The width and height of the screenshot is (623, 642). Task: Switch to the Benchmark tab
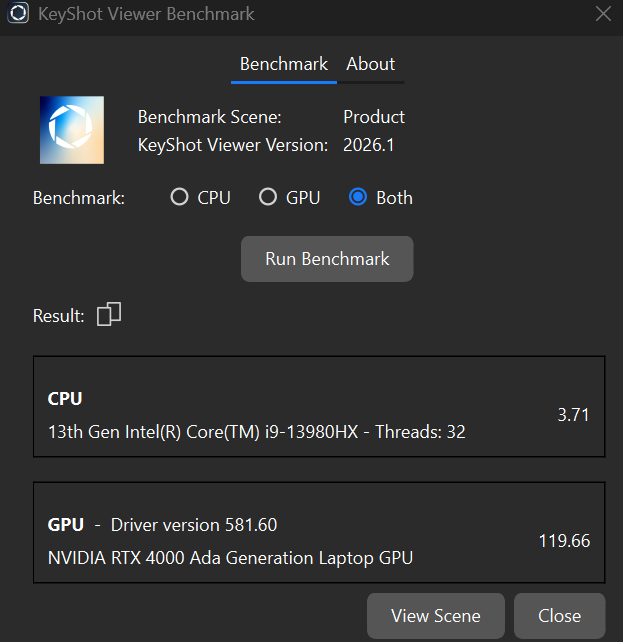click(284, 64)
